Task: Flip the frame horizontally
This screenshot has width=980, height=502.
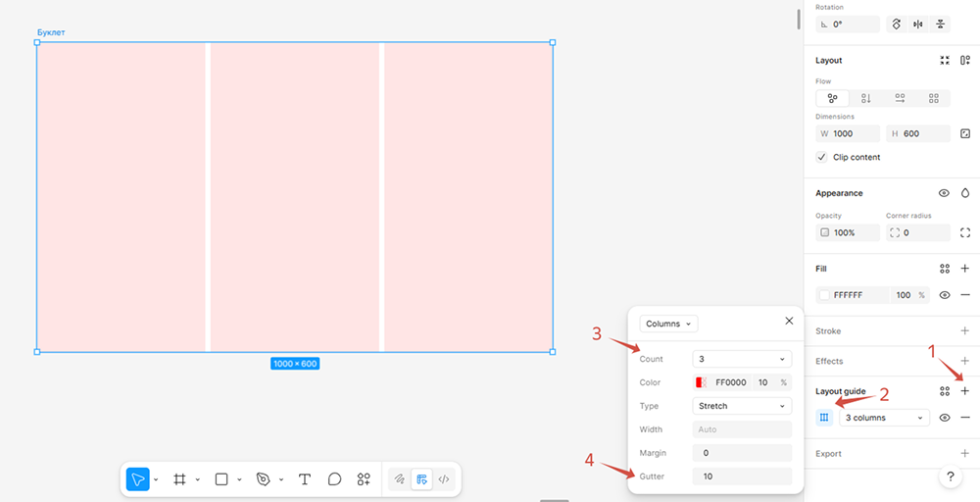Action: coord(918,25)
